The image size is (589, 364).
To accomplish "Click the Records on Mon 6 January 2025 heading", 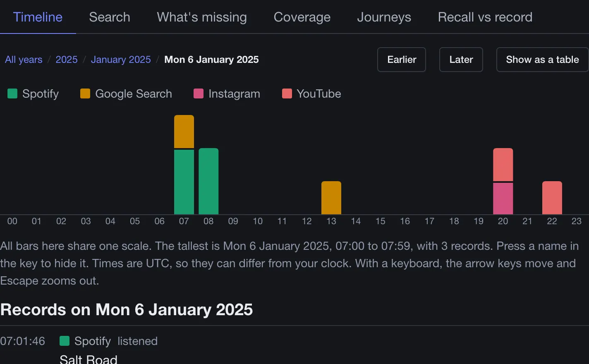I will tap(127, 310).
